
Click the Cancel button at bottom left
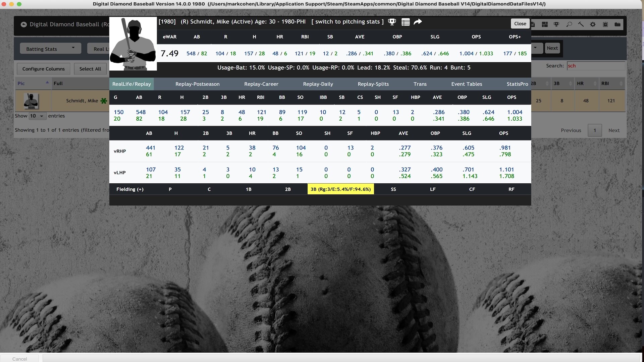pos(19,359)
